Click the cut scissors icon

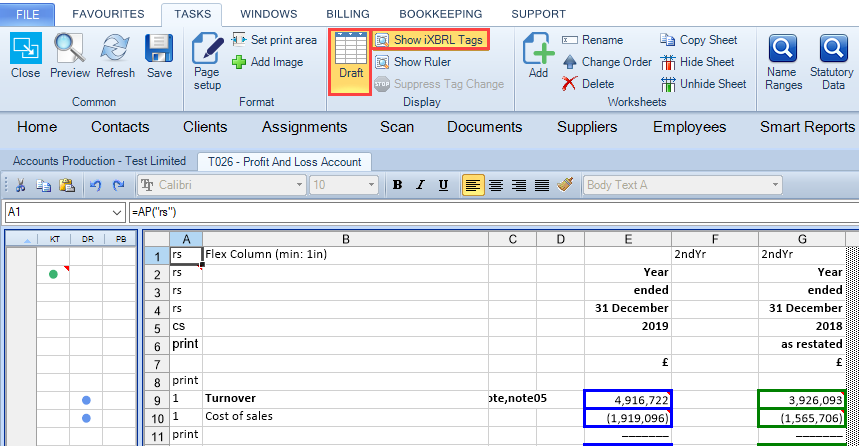(20, 185)
